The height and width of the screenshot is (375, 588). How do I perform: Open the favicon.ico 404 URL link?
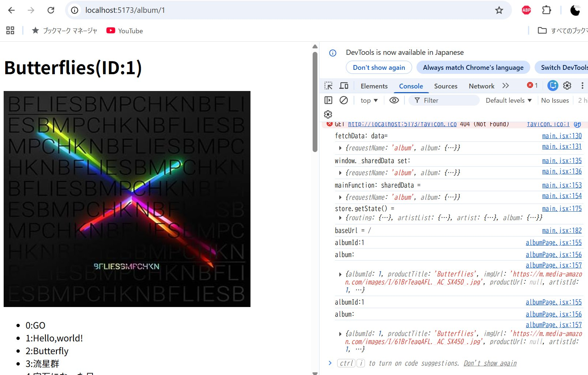pyautogui.click(x=402, y=124)
